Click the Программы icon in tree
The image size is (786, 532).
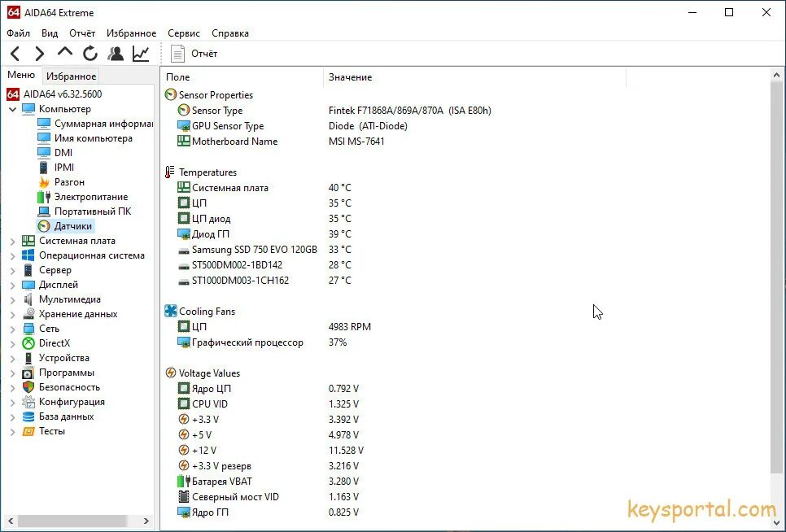(x=28, y=373)
